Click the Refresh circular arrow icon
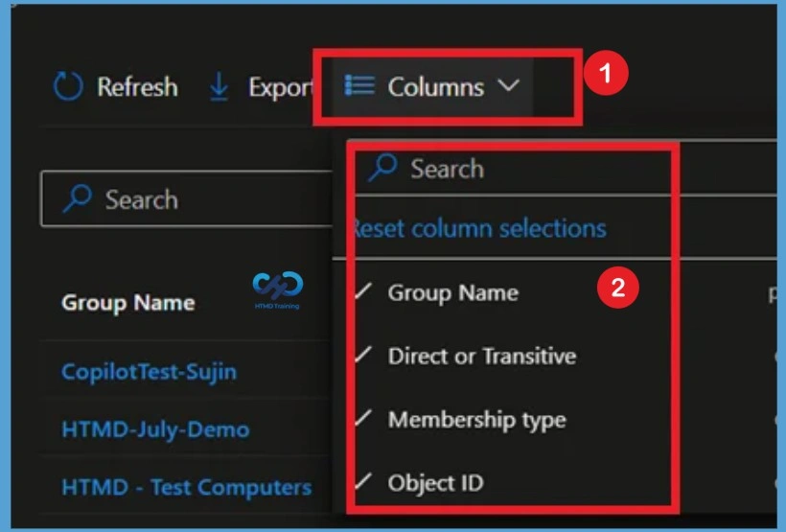The width and height of the screenshot is (786, 532). (x=68, y=86)
